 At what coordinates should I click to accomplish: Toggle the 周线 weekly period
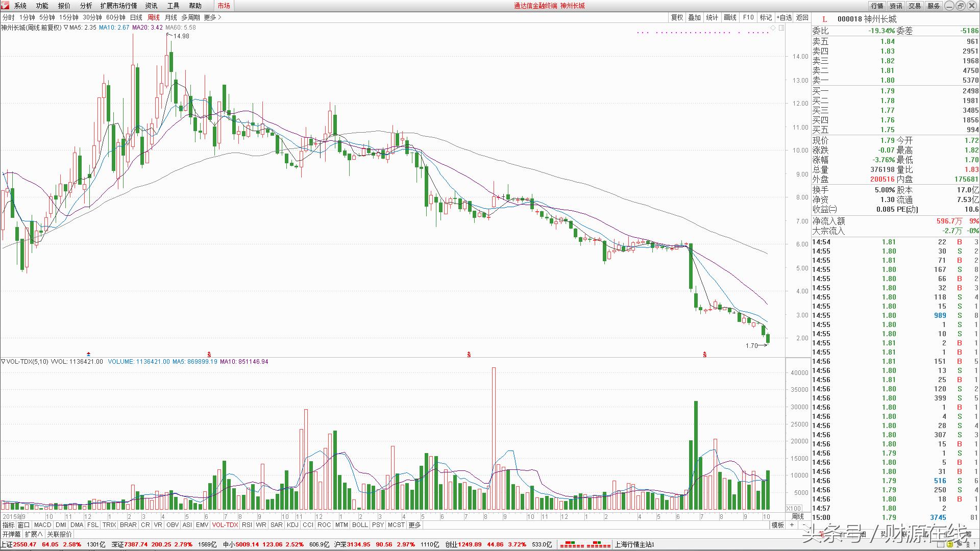coord(153,17)
